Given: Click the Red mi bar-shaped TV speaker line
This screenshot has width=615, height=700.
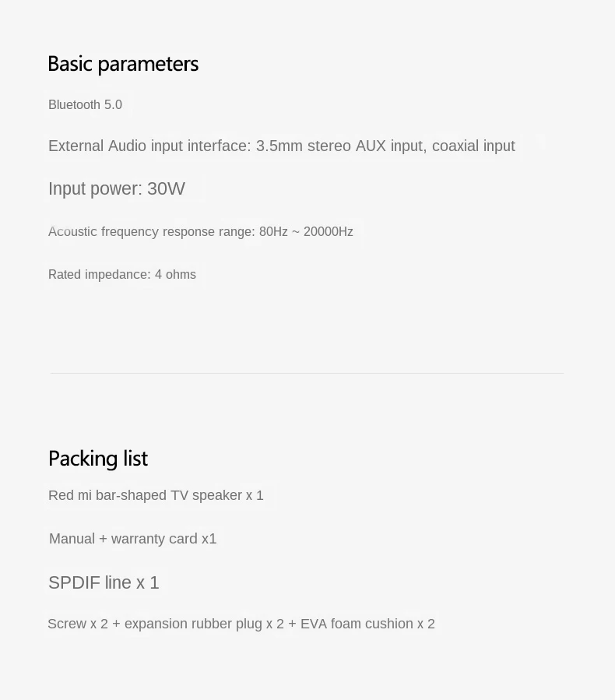Looking at the screenshot, I should pyautogui.click(x=156, y=496).
